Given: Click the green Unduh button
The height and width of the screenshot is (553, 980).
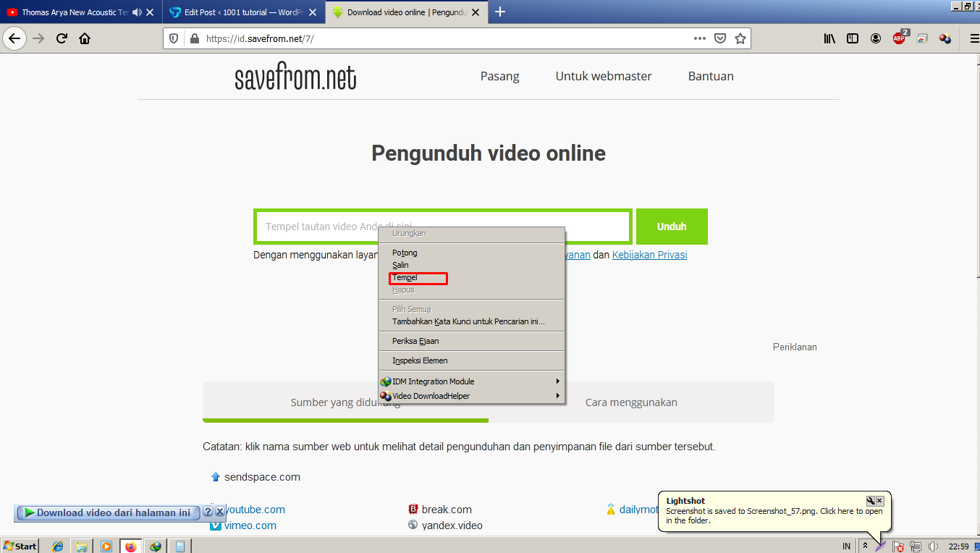Looking at the screenshot, I should click(x=672, y=227).
